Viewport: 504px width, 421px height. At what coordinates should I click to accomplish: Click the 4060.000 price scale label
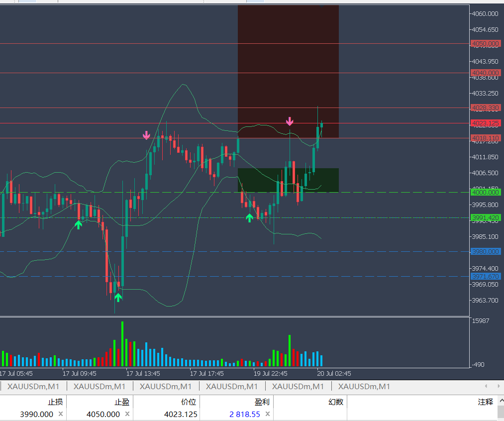click(485, 13)
